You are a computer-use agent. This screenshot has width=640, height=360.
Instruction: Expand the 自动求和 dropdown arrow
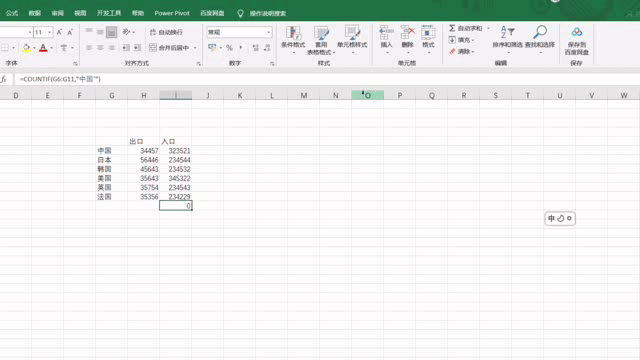(x=488, y=28)
